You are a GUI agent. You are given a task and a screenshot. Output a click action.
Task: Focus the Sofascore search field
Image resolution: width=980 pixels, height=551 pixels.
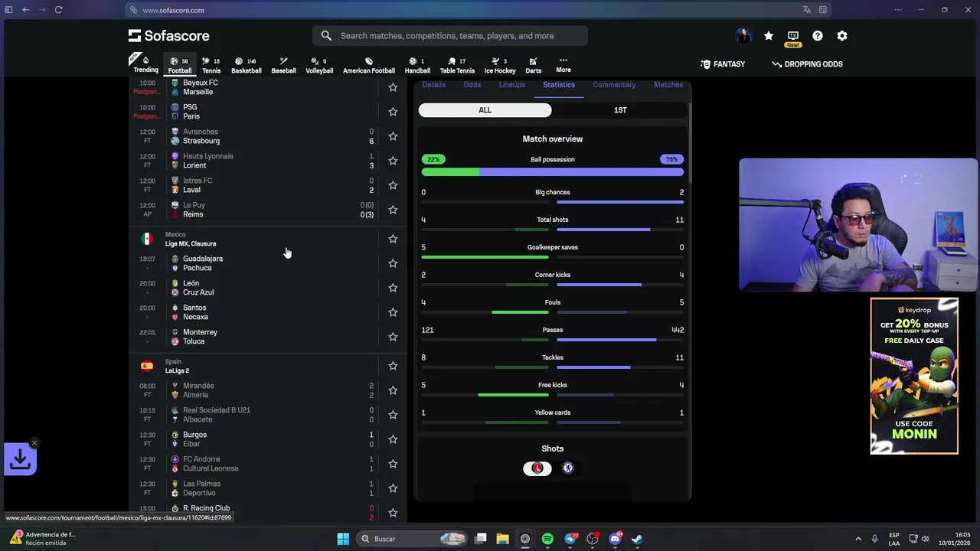[x=450, y=36]
